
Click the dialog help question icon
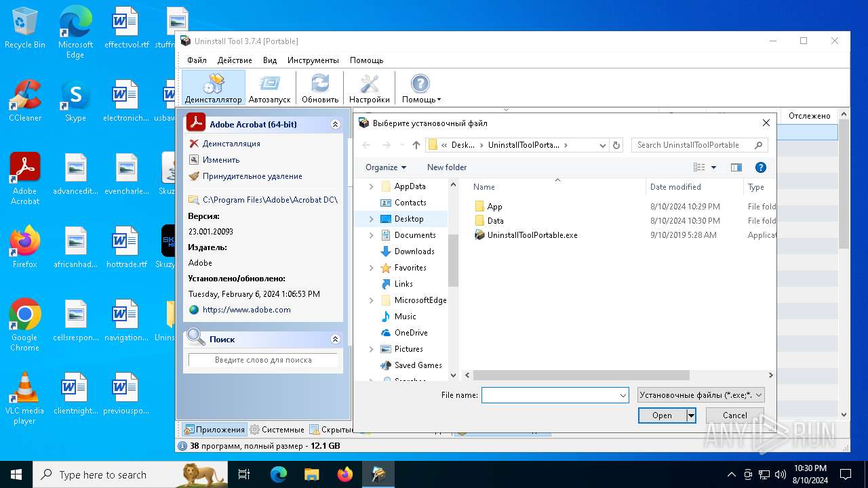(761, 167)
